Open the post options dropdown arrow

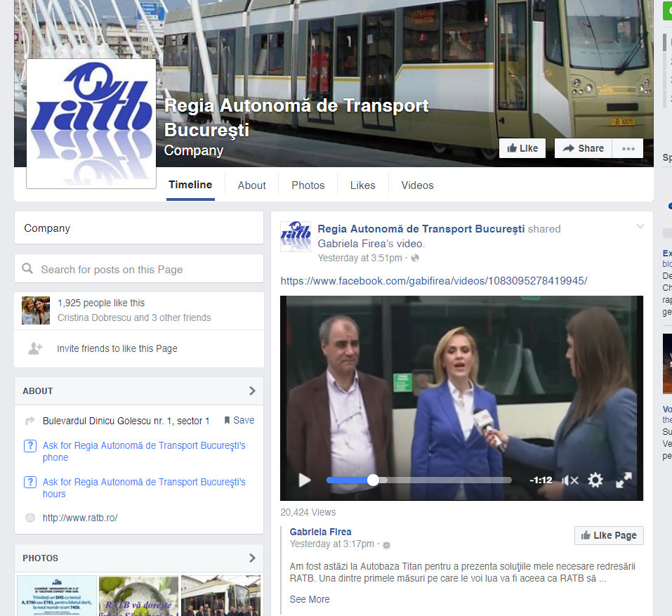(640, 226)
